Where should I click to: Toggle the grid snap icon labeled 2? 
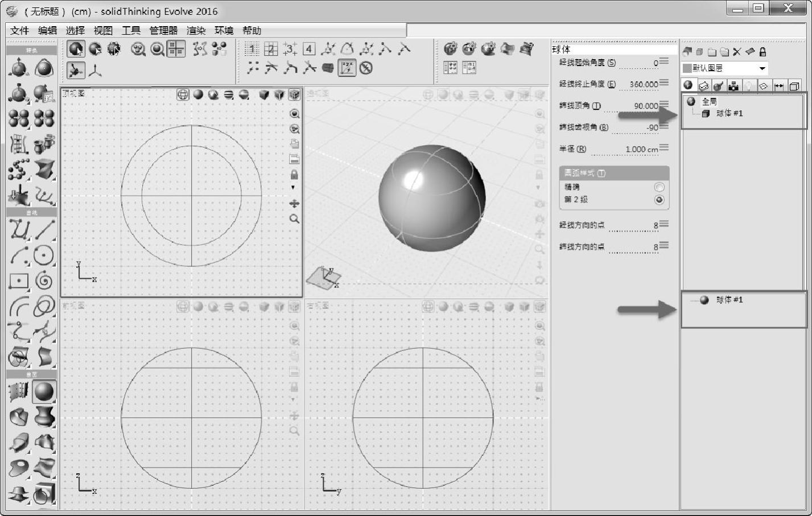tap(271, 49)
